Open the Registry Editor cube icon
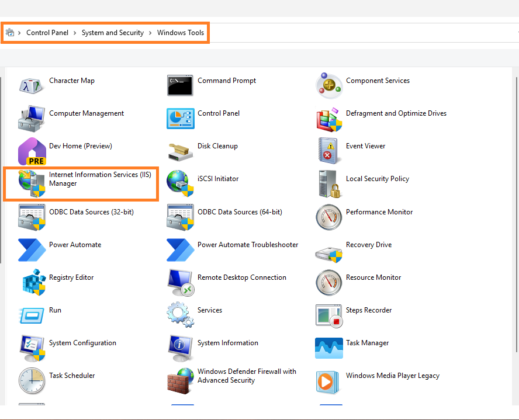Viewport: 519px width, 420px height. point(34,282)
